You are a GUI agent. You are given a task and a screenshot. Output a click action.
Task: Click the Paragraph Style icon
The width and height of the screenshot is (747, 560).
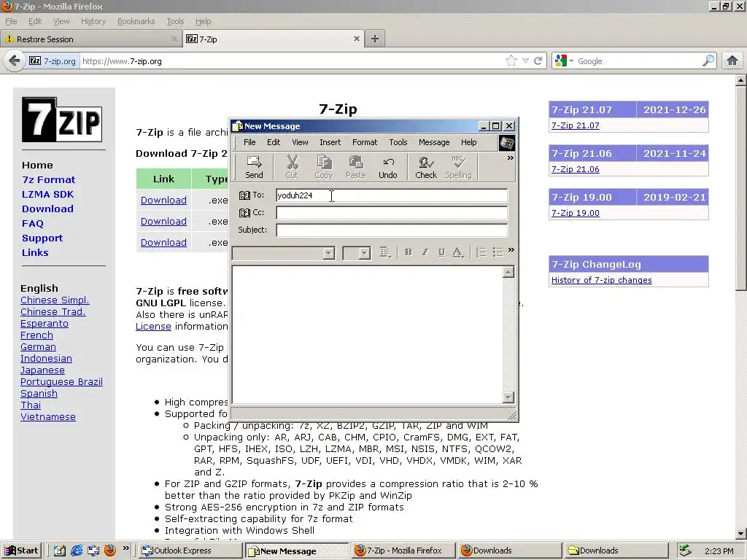click(x=385, y=252)
